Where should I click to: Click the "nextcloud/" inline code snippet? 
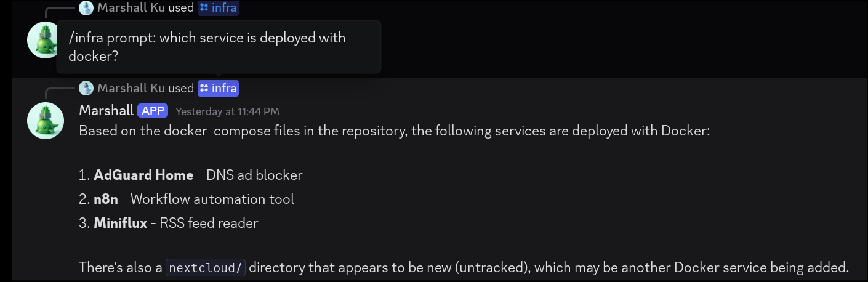click(x=206, y=268)
